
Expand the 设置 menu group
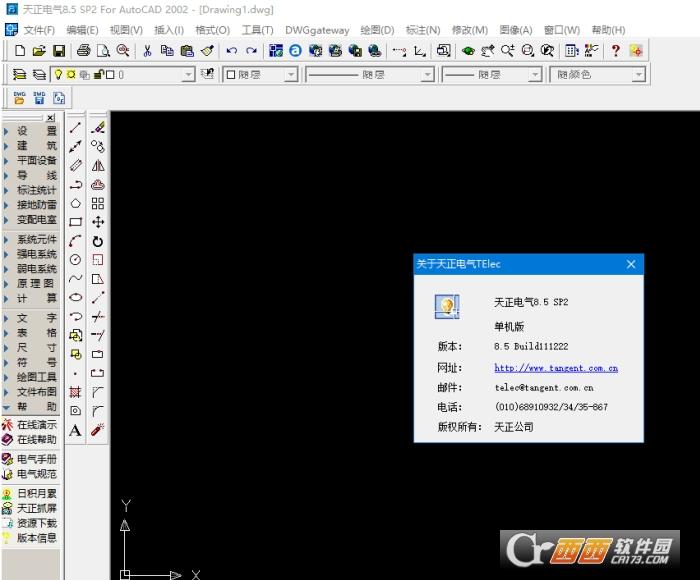(30, 131)
